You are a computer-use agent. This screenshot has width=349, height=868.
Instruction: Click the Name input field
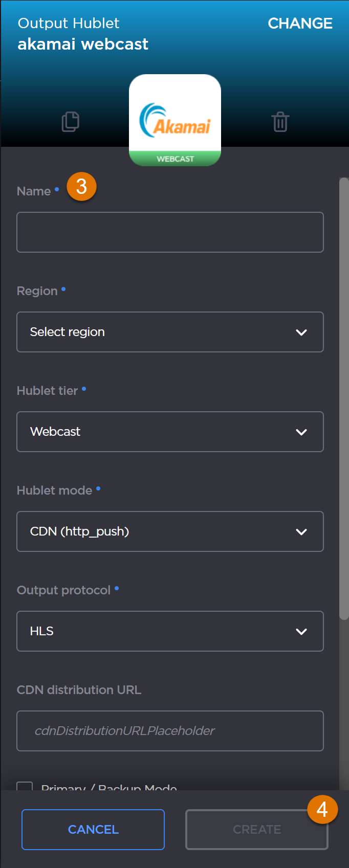[170, 232]
